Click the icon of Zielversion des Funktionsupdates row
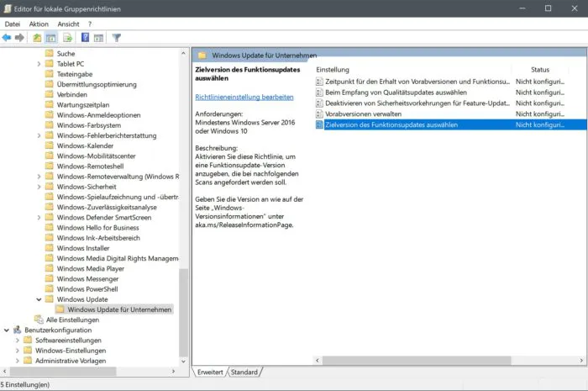This screenshot has width=588, height=391. tap(319, 124)
